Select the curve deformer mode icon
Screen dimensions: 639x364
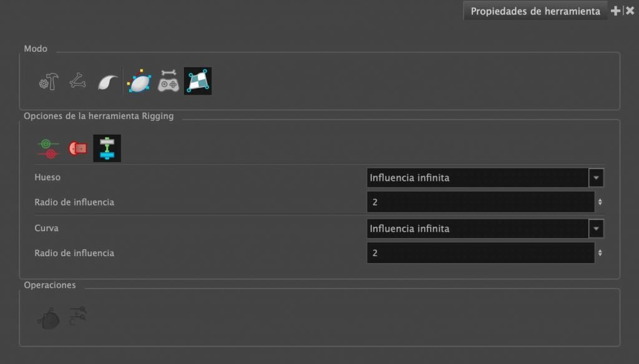pos(107,82)
